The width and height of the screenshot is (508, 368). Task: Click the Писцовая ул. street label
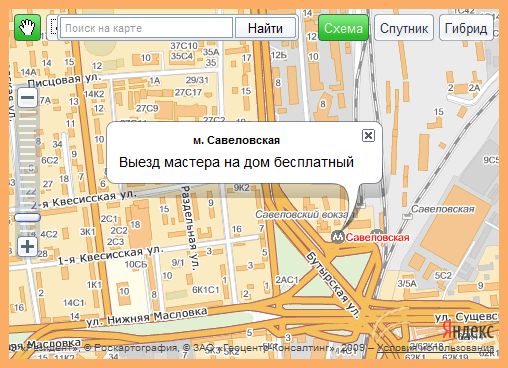pyautogui.click(x=64, y=79)
